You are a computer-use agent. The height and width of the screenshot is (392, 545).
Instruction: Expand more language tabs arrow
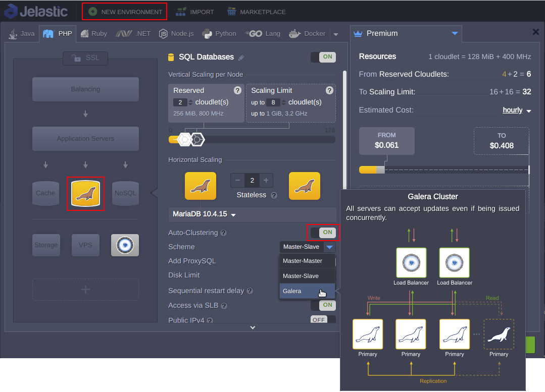click(x=336, y=34)
